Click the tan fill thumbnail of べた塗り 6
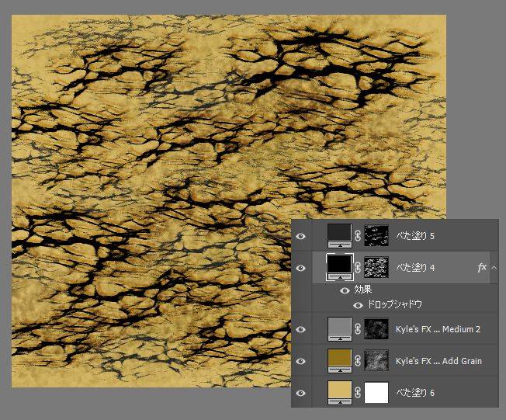Viewport: 506px width, 420px height. (x=339, y=393)
